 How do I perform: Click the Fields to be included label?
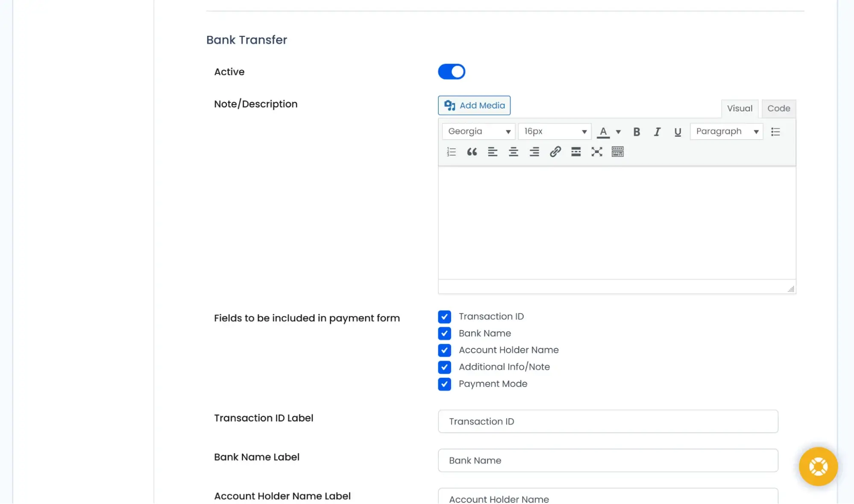point(307,318)
